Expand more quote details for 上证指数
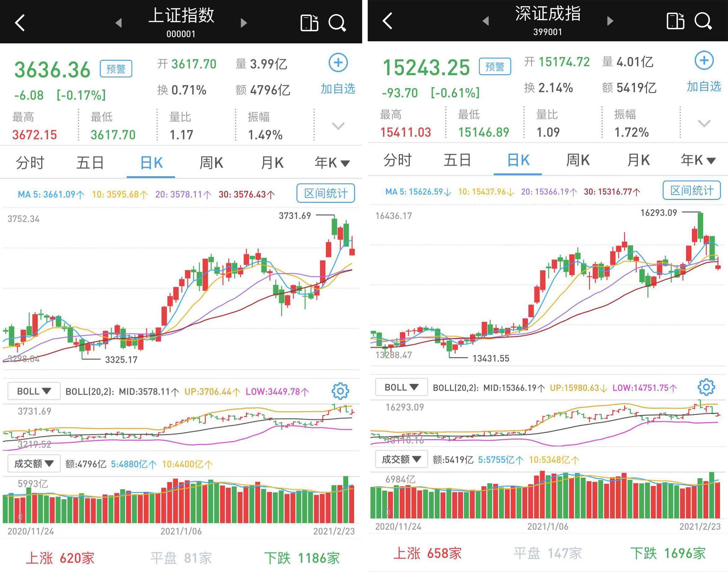The height and width of the screenshot is (572, 728). point(338,126)
